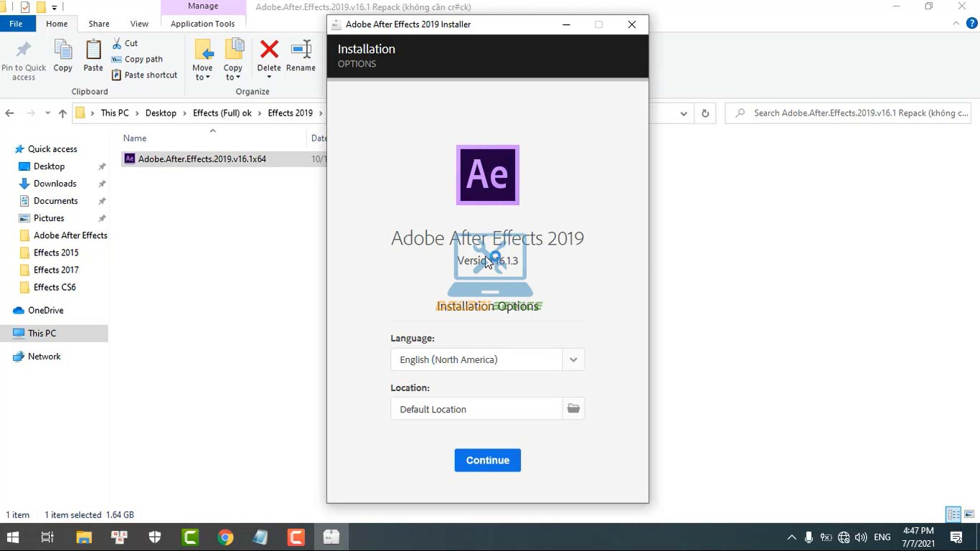Click the Paste shortcut command
980x551 pixels.
144,75
